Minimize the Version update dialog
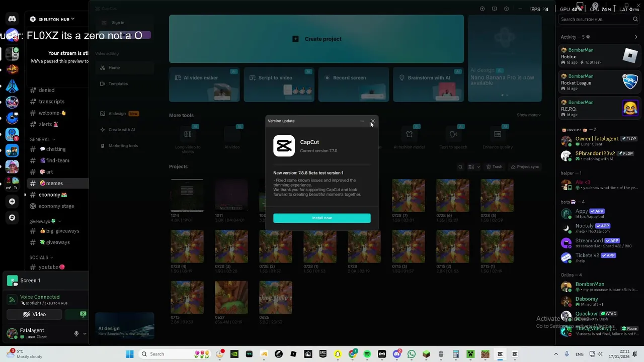 click(362, 121)
